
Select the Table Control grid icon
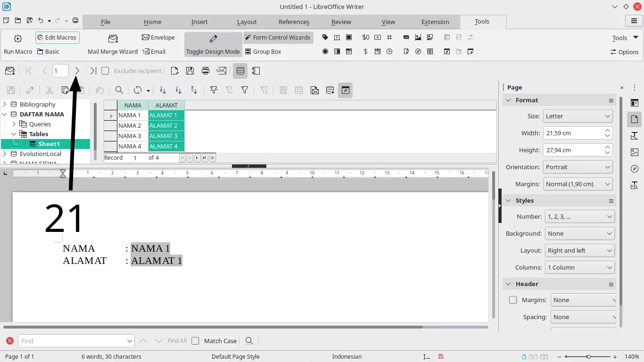[430, 52]
